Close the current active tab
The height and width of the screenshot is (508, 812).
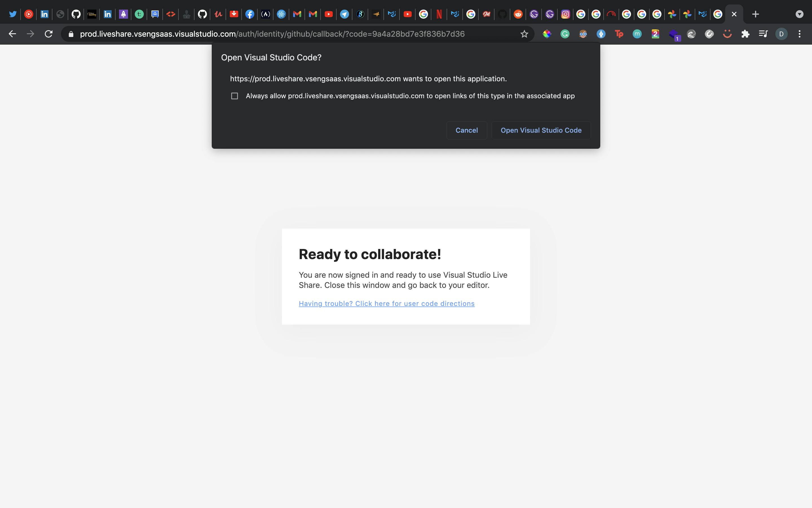pyautogui.click(x=734, y=14)
